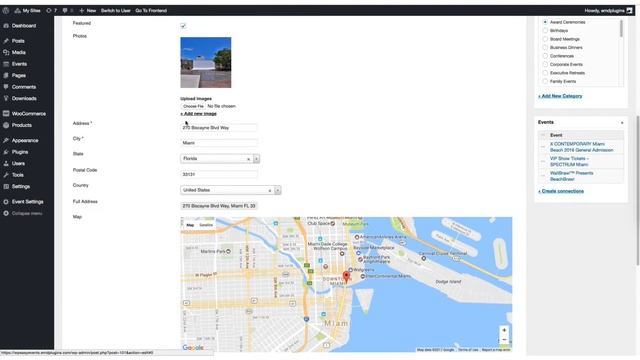
Task: Clear the United States country selection
Action: (269, 191)
